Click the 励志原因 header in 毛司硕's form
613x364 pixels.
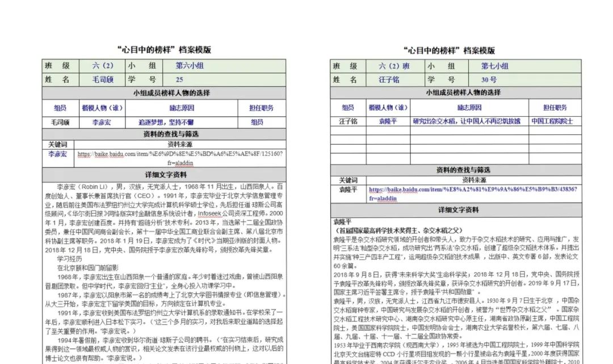(x=182, y=108)
